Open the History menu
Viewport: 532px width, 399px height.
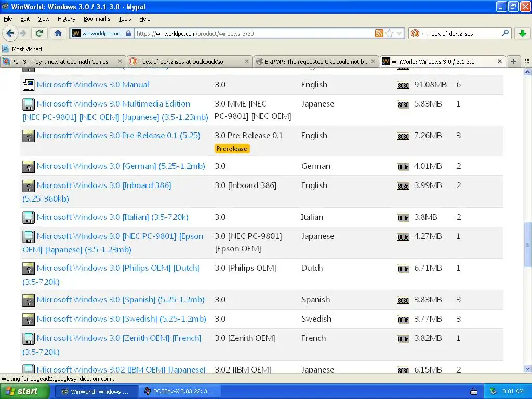[66, 19]
